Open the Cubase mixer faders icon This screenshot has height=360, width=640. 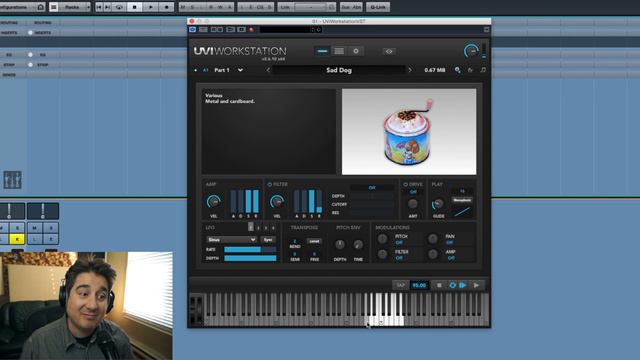12,180
